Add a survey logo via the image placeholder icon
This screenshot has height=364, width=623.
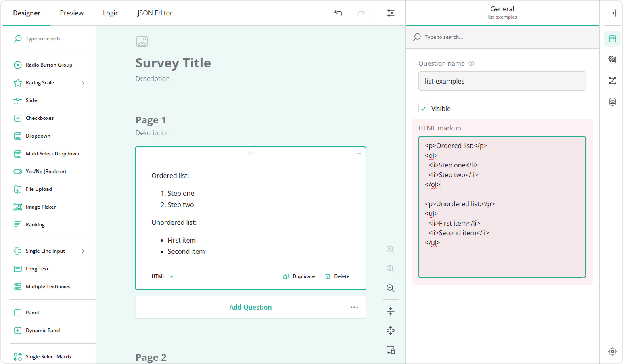click(x=142, y=41)
